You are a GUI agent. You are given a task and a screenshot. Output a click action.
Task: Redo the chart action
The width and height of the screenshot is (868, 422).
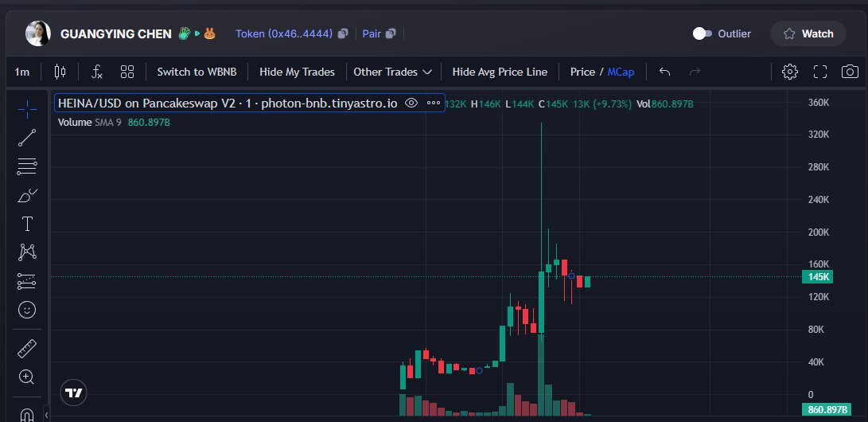695,72
